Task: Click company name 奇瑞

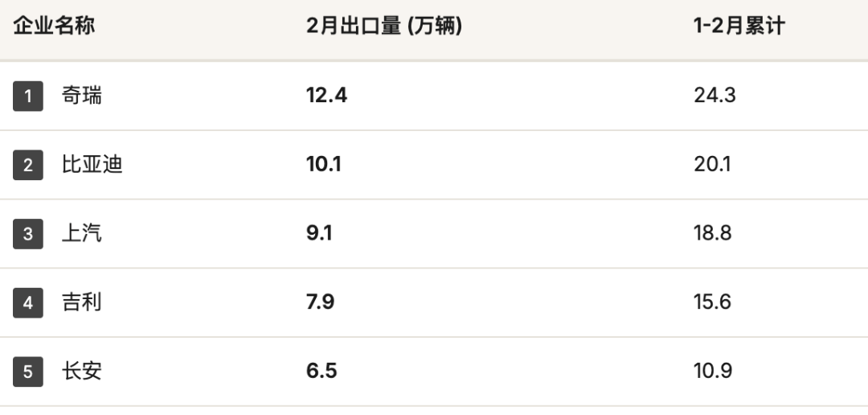Action: point(82,97)
